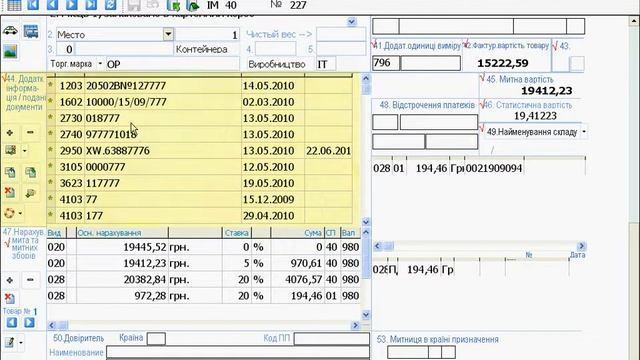The width and height of the screenshot is (640, 360).
Task: Expand the blue chevron above Чистый вес
Action: coord(352,21)
